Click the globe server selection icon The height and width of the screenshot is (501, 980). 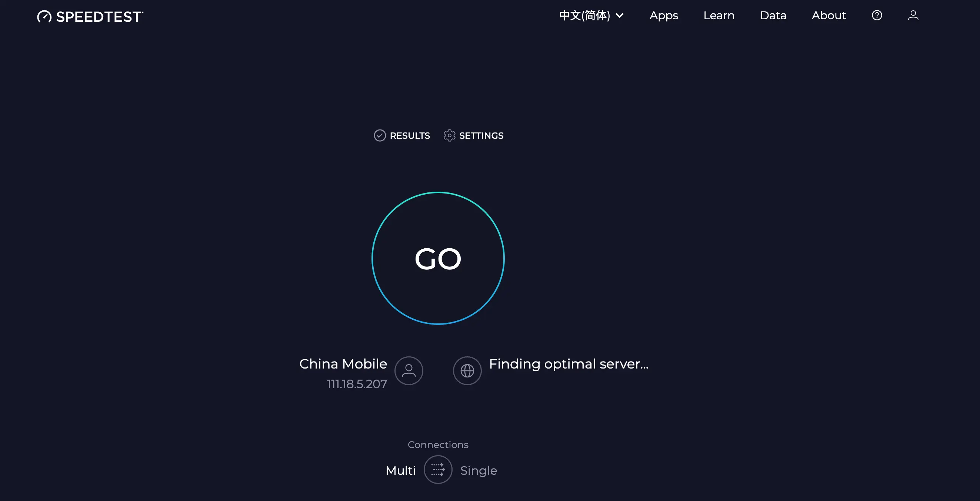pos(467,371)
